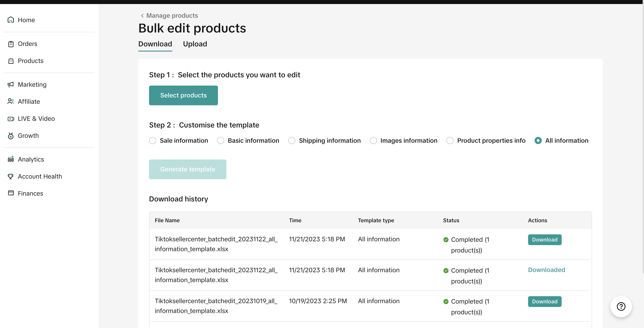
Task: Select the Sale information radio button
Action: pyautogui.click(x=153, y=140)
